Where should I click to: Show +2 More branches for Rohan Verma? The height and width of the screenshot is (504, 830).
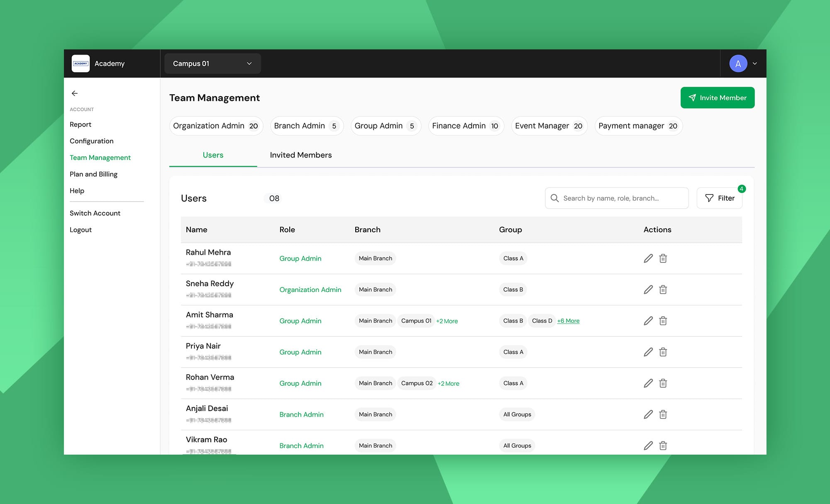tap(448, 384)
